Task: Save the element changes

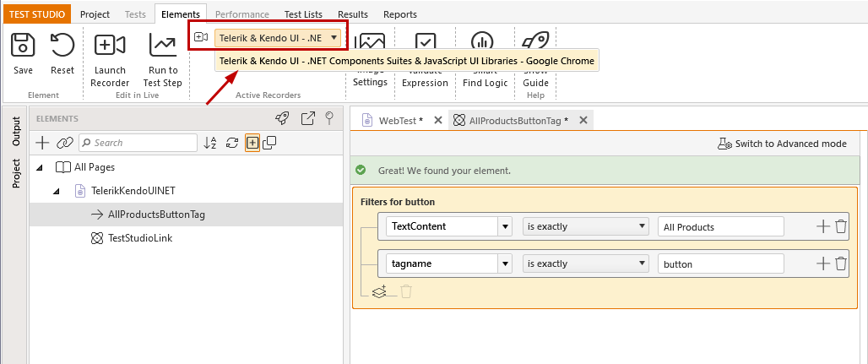Action: (x=23, y=54)
